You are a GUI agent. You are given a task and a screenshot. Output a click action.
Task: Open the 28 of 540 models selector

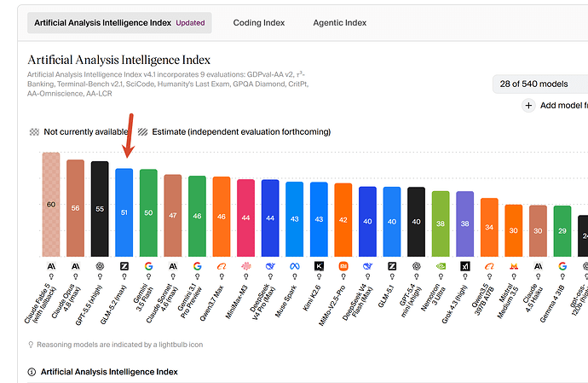[x=540, y=84]
